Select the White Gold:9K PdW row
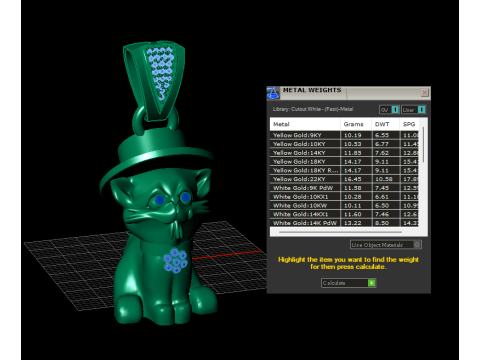 344,188
